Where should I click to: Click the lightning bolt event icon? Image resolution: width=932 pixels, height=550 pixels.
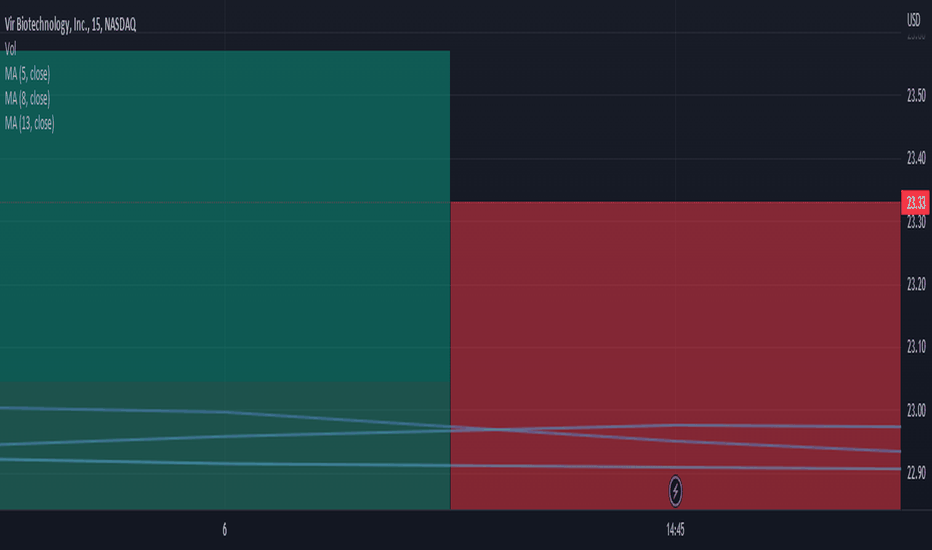coord(675,491)
